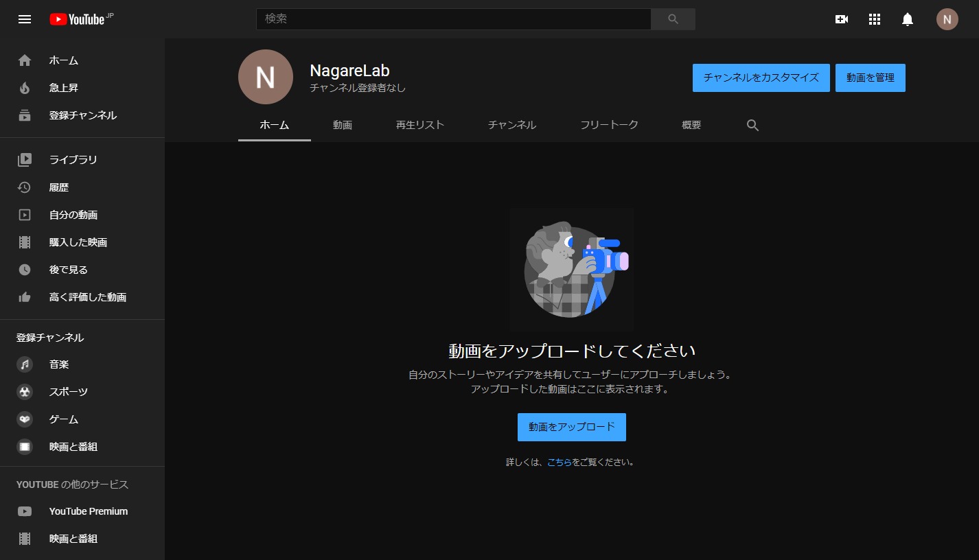Screen dimensions: 979x560
Task: Click the 動画を管理 button
Action: pos(871,78)
